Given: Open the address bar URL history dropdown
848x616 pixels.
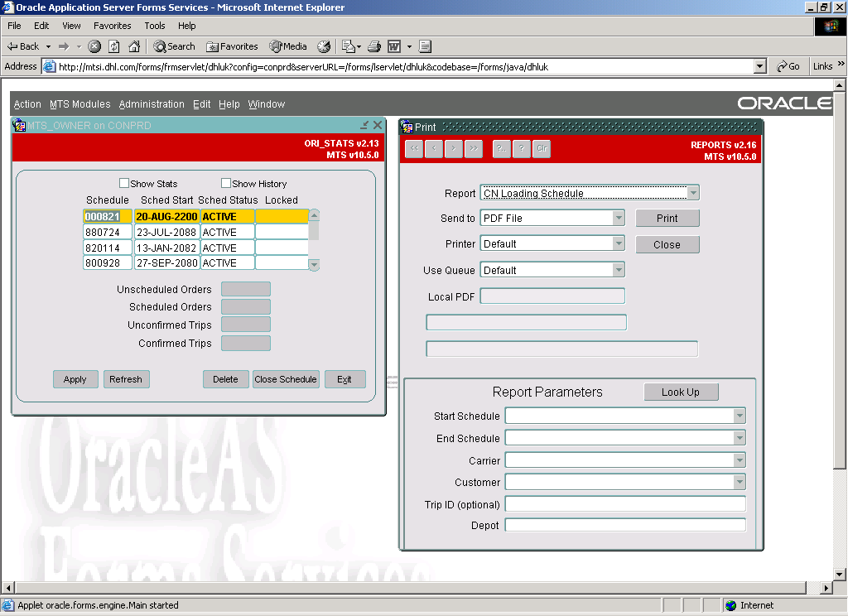Looking at the screenshot, I should click(760, 66).
